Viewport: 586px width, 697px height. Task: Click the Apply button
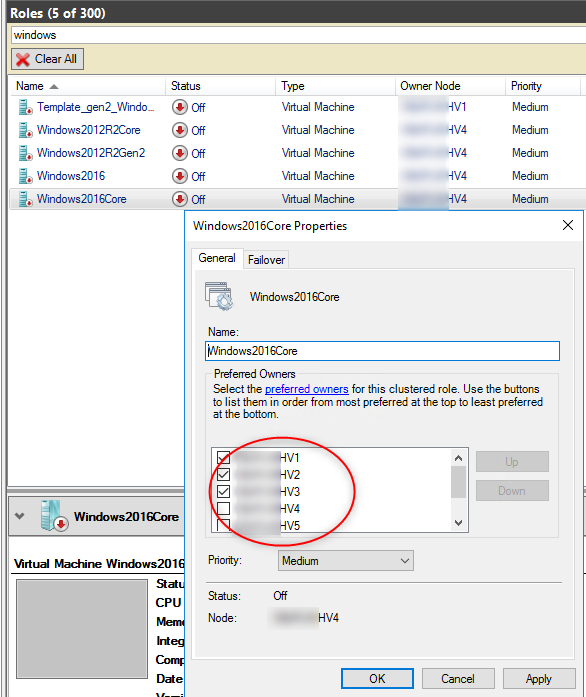tap(539, 679)
